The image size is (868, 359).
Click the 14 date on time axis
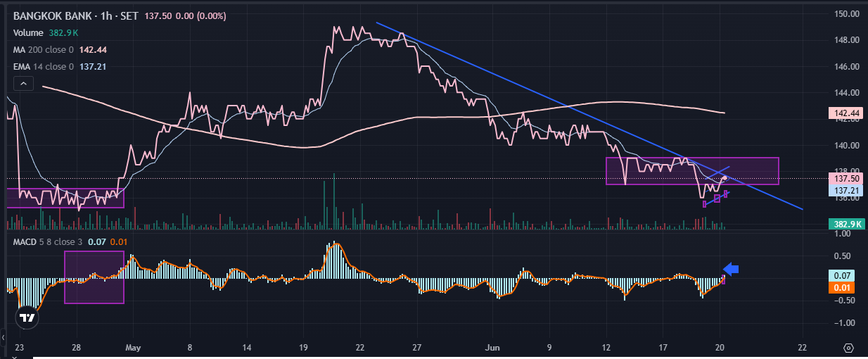tap(247, 348)
